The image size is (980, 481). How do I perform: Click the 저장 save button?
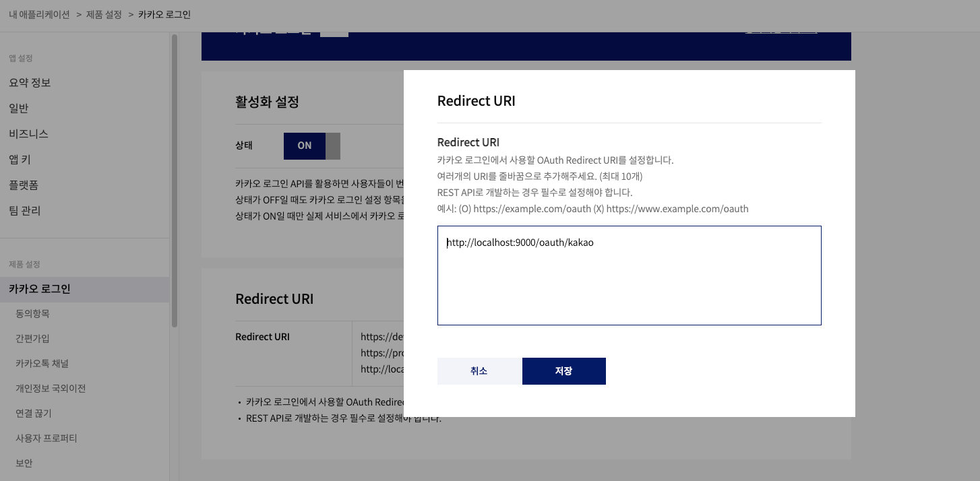coord(563,371)
